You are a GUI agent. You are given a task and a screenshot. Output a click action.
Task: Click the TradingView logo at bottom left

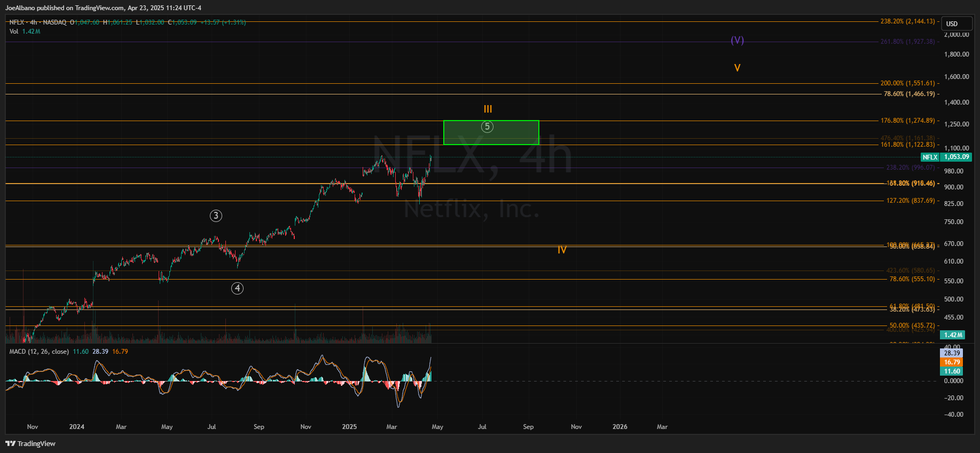coord(30,443)
